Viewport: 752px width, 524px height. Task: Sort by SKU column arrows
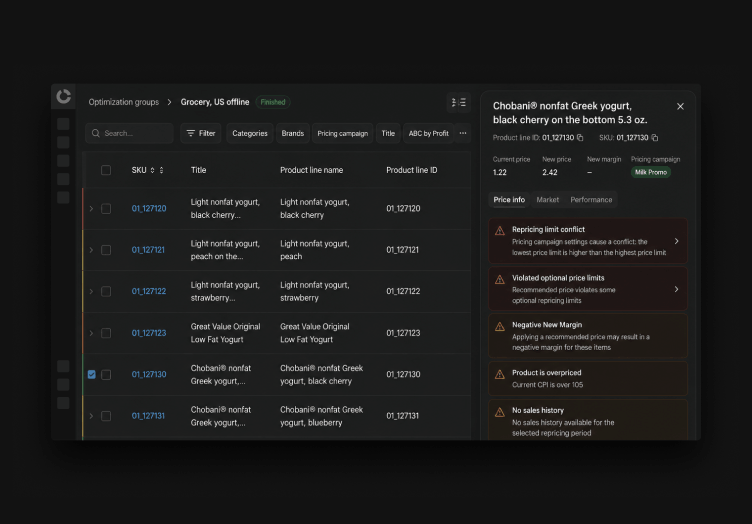pyautogui.click(x=157, y=170)
